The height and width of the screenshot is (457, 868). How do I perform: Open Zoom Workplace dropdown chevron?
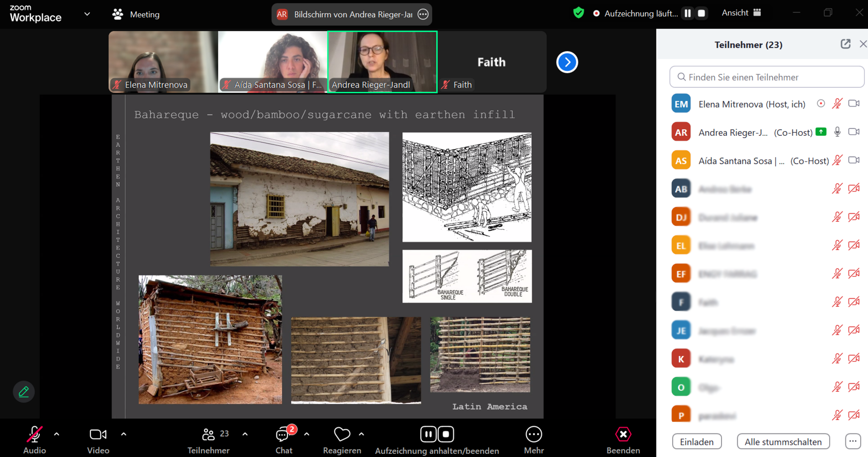click(87, 14)
